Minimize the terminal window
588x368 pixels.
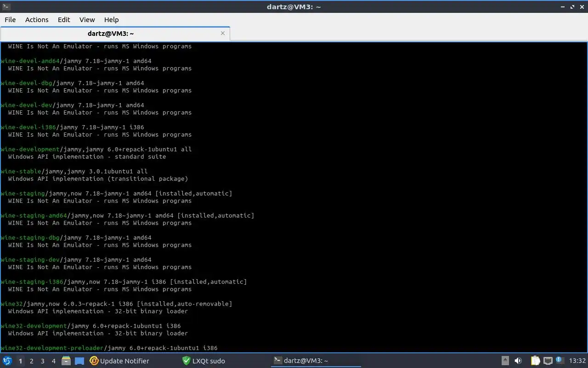point(563,7)
